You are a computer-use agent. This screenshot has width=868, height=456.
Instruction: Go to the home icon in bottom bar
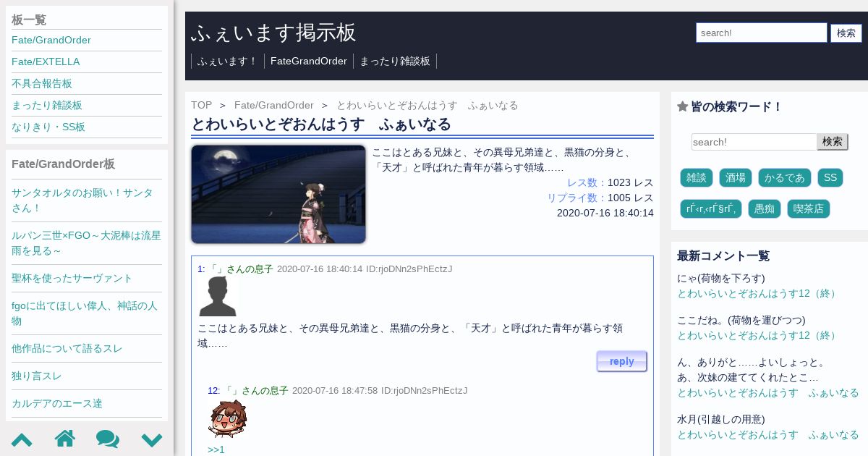click(65, 439)
